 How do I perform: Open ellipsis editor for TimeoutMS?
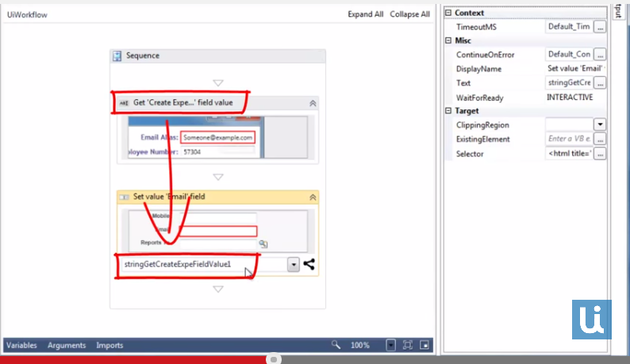(600, 27)
